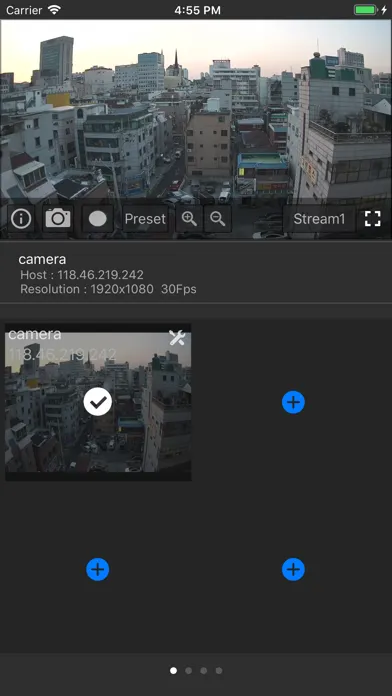
Task: Take a snapshot with camera icon
Action: coord(58,219)
